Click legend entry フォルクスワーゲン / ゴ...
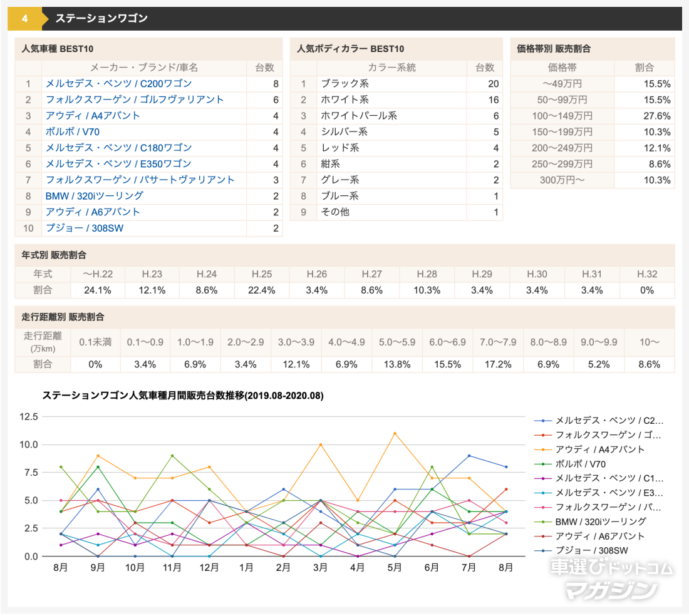Viewport: 689px width, 616px height. pos(598,435)
